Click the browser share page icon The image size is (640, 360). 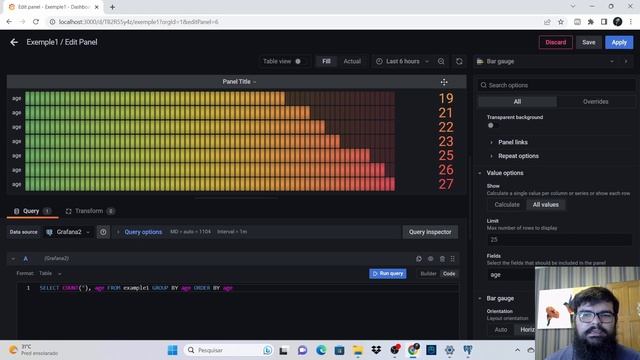(x=547, y=22)
